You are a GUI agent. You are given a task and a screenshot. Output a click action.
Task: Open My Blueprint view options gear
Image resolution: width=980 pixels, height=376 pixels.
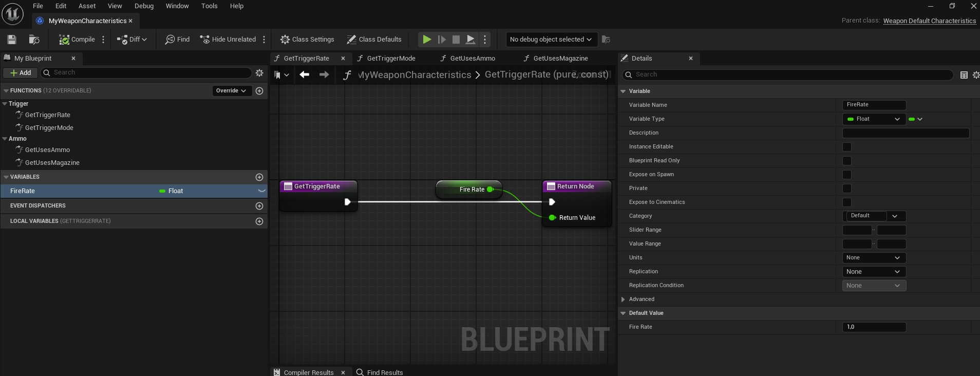[x=259, y=73]
